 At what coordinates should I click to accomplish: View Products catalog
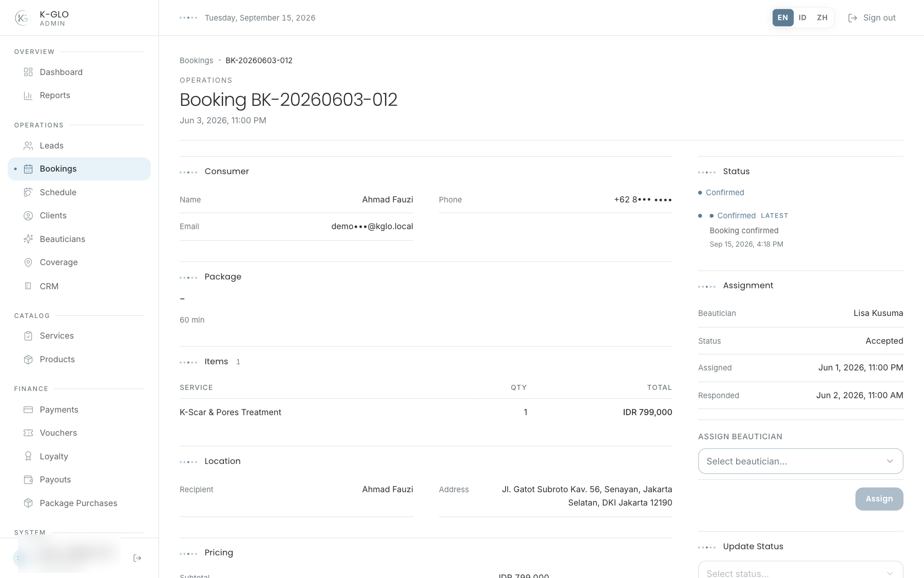click(79, 360)
